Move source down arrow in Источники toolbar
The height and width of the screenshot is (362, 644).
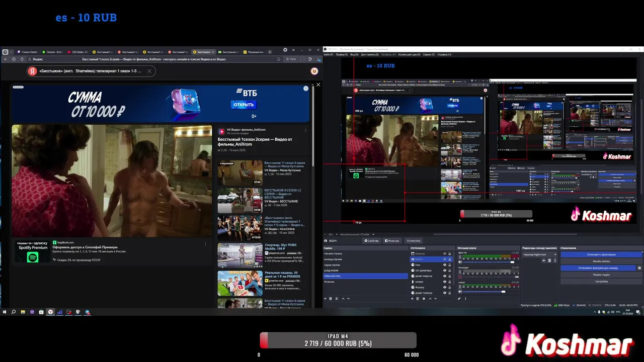(435, 298)
